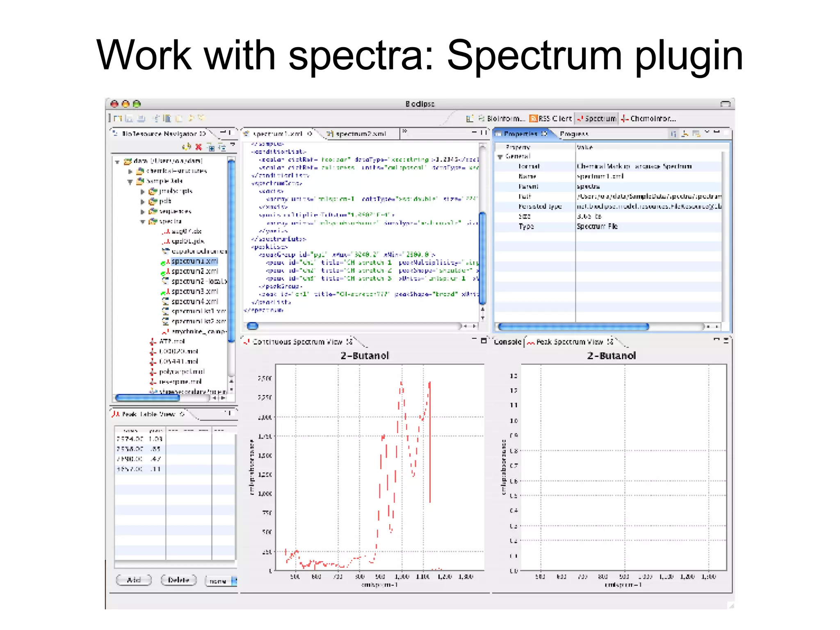Click the Add button in Peak Table
This screenshot has width=840, height=630.
click(134, 580)
